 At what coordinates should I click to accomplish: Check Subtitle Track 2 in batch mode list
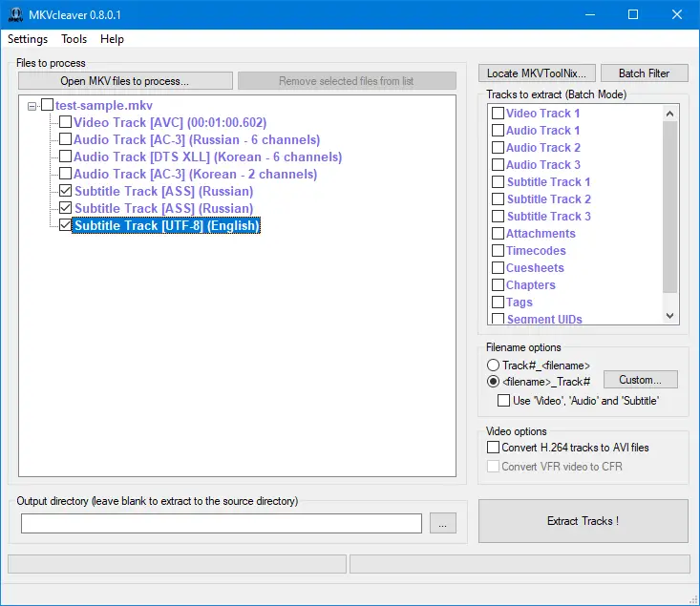pyautogui.click(x=498, y=199)
